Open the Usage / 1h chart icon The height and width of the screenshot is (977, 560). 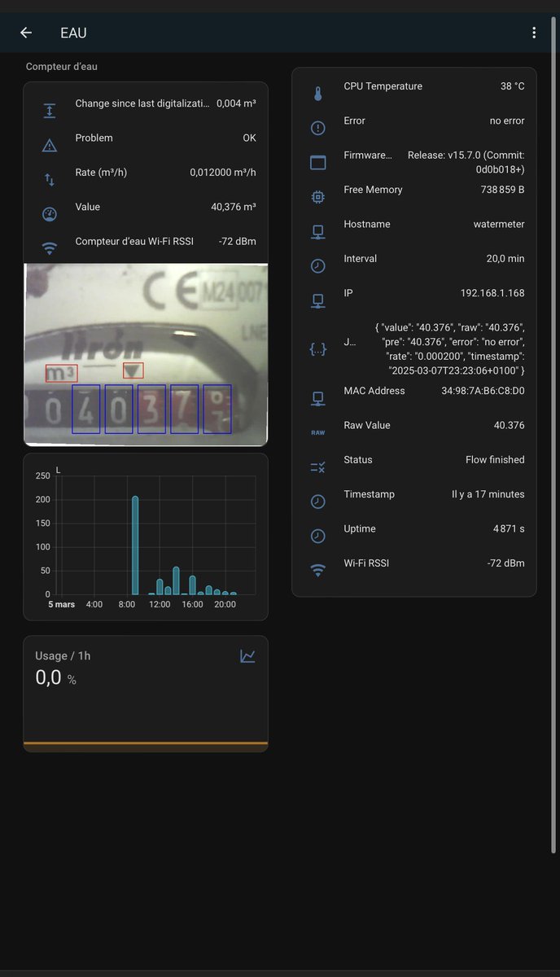coord(248,655)
